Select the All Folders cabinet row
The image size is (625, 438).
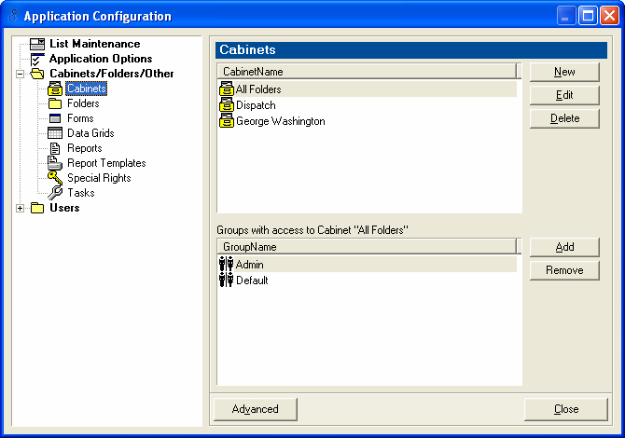coord(368,89)
